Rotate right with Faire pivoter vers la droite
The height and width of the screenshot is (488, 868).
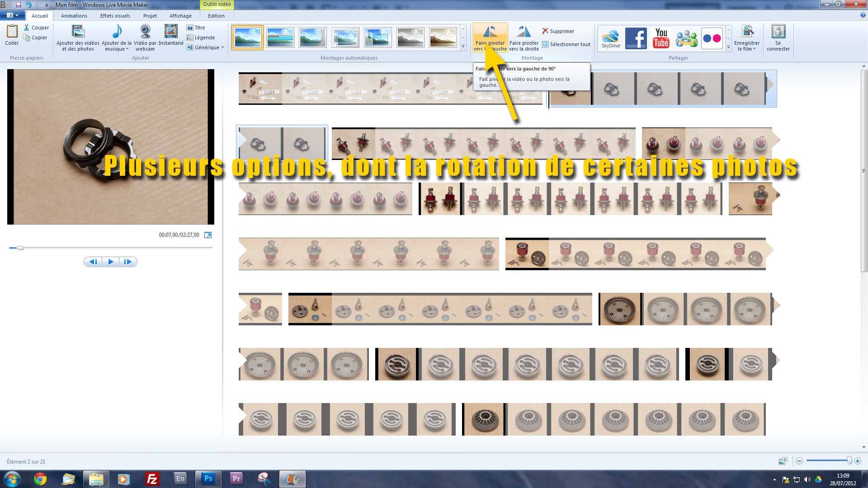point(524,38)
